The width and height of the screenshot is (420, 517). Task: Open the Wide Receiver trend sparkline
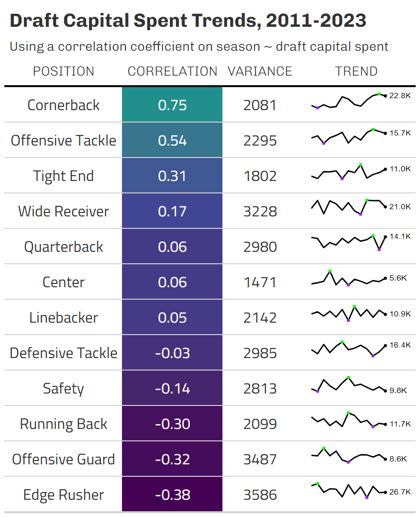pyautogui.click(x=349, y=207)
